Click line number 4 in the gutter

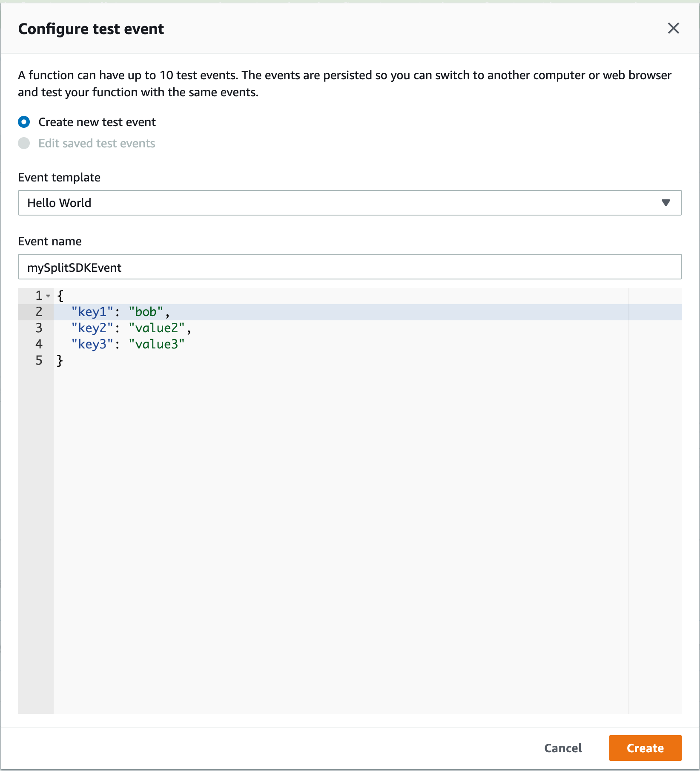[39, 344]
